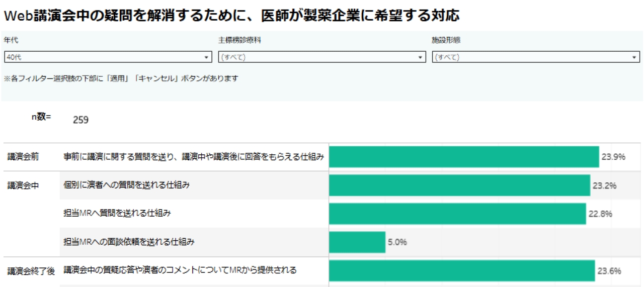Image resolution: width=644 pixels, height=287 pixels.
Task: Select the short green bar for 面談依頼
Action: (357, 242)
